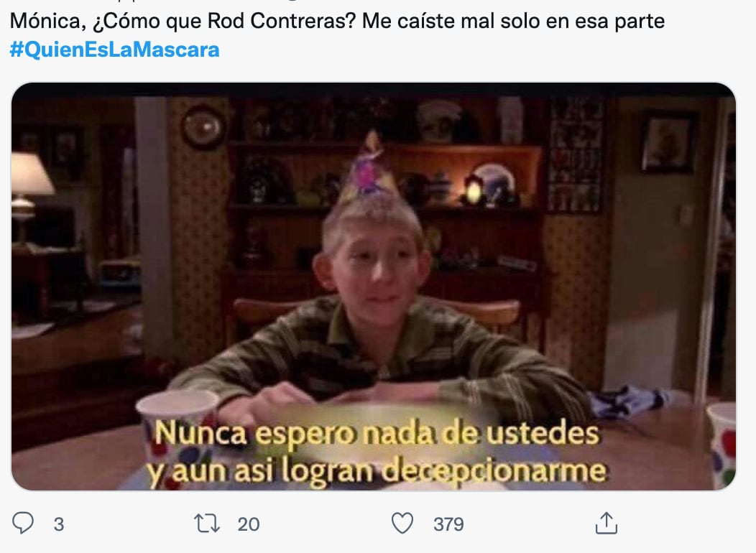Click the round wall clock in the image
756x553 pixels.
coord(203,127)
